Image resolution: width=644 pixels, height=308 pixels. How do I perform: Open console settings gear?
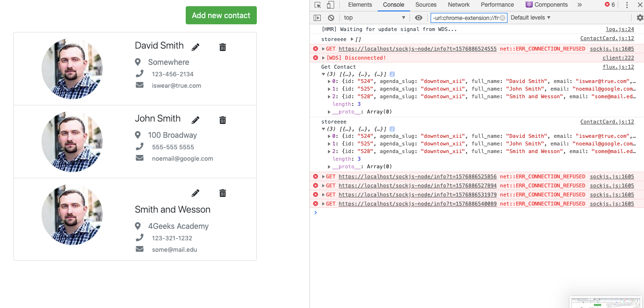tap(640, 18)
